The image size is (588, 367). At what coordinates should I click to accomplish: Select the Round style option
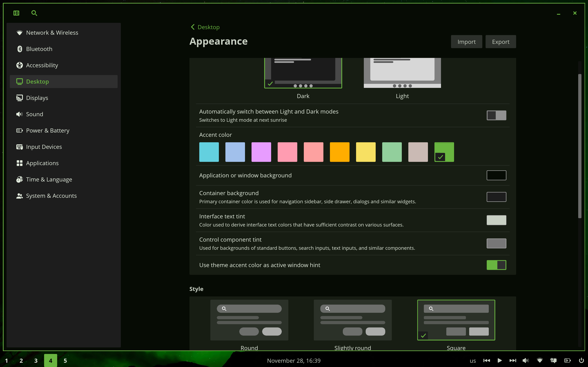(x=249, y=320)
